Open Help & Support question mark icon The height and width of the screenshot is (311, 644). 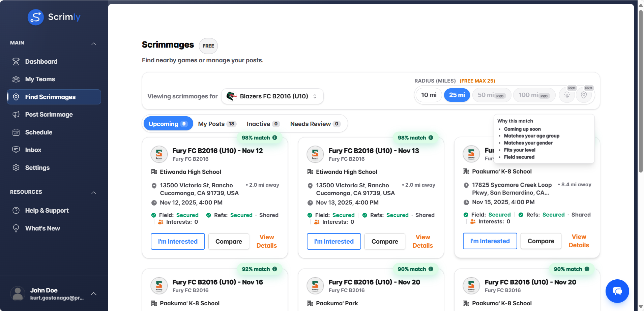(x=16, y=210)
